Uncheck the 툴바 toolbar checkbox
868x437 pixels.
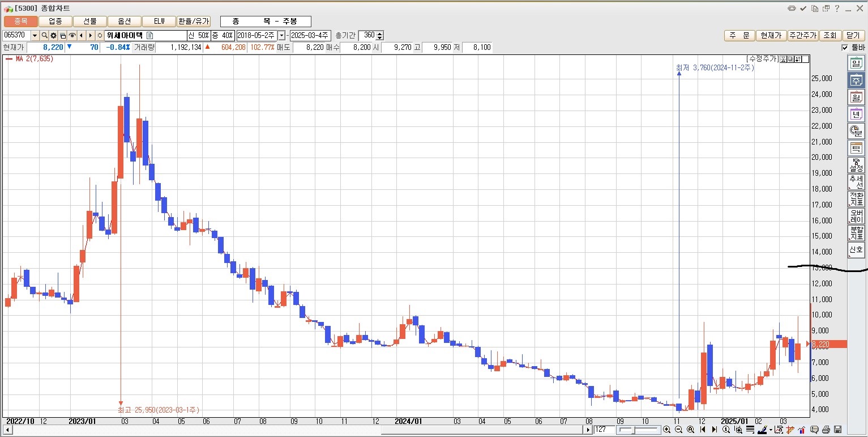point(845,48)
